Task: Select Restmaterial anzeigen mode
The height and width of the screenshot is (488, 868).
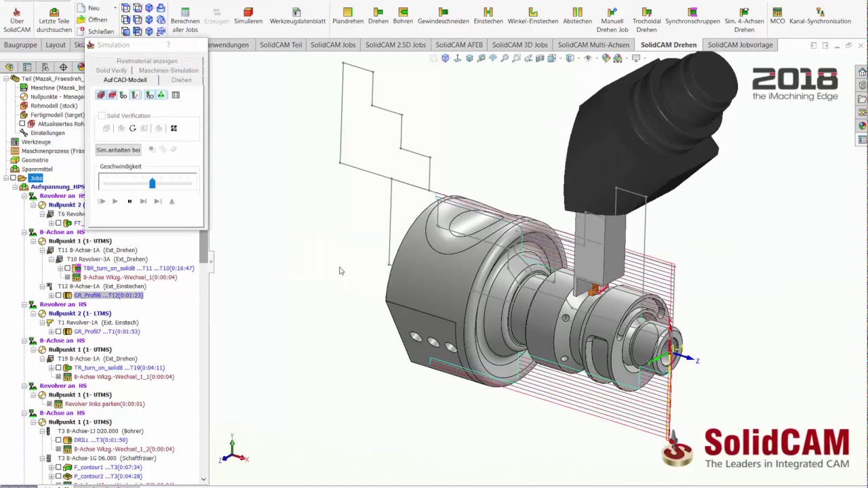Action: coord(147,61)
